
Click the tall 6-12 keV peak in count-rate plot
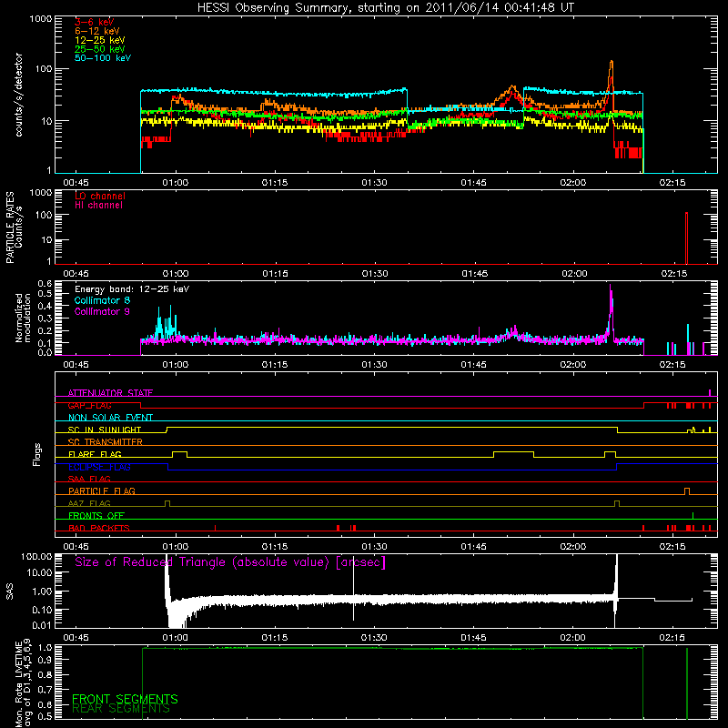(612, 84)
